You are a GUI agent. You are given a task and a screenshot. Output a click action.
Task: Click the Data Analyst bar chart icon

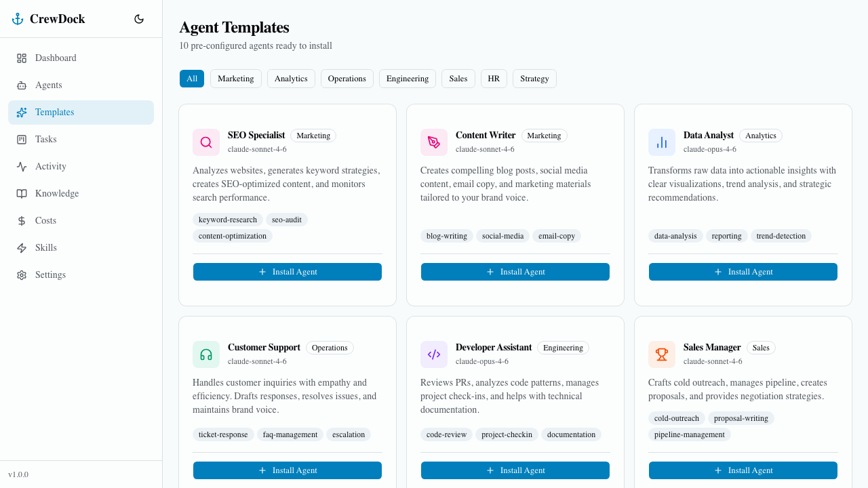coord(661,142)
